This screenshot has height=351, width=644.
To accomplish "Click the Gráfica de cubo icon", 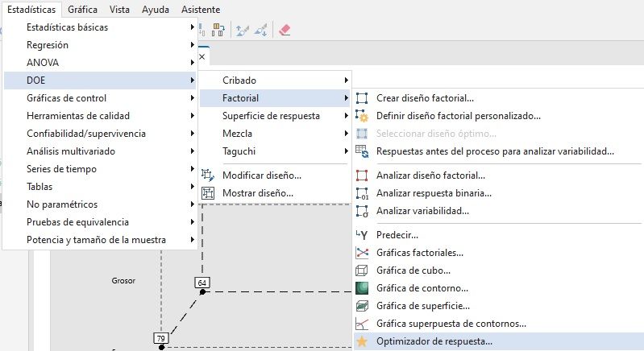I will (x=362, y=270).
